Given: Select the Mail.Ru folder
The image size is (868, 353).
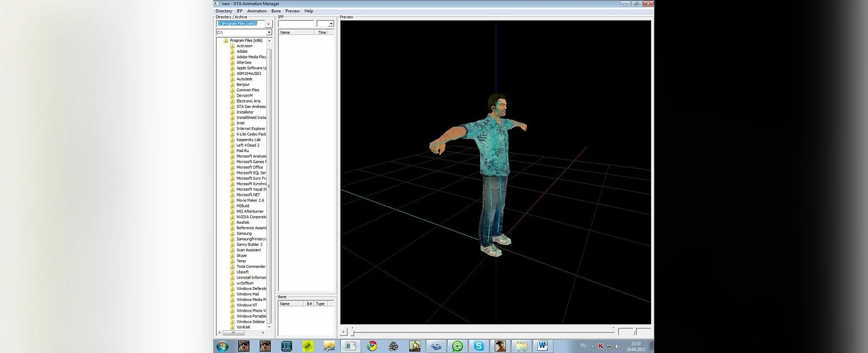Looking at the screenshot, I should coord(242,151).
